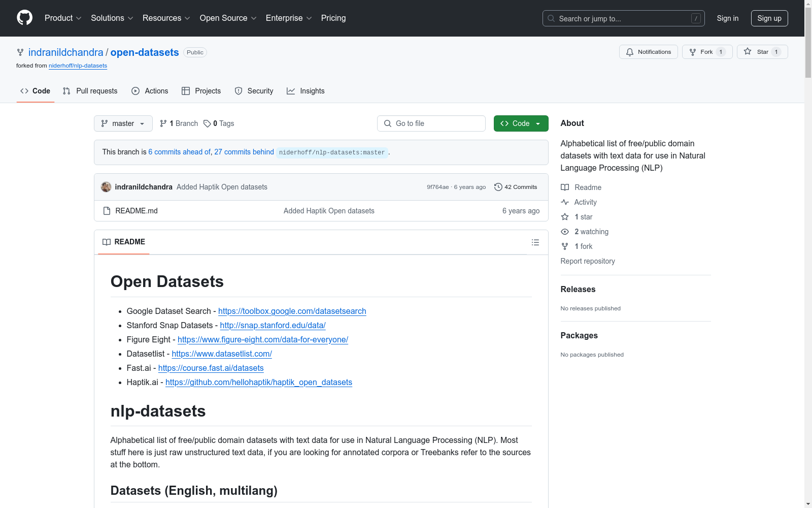812x508 pixels.
Task: Click the 'Added Haptik Open datasets' commit message in README.md row
Action: click(x=329, y=211)
